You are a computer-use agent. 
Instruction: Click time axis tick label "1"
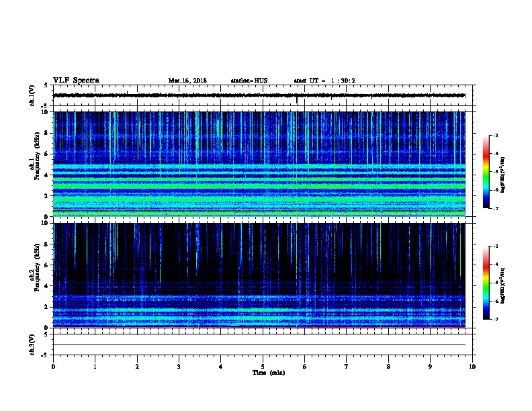(95, 367)
